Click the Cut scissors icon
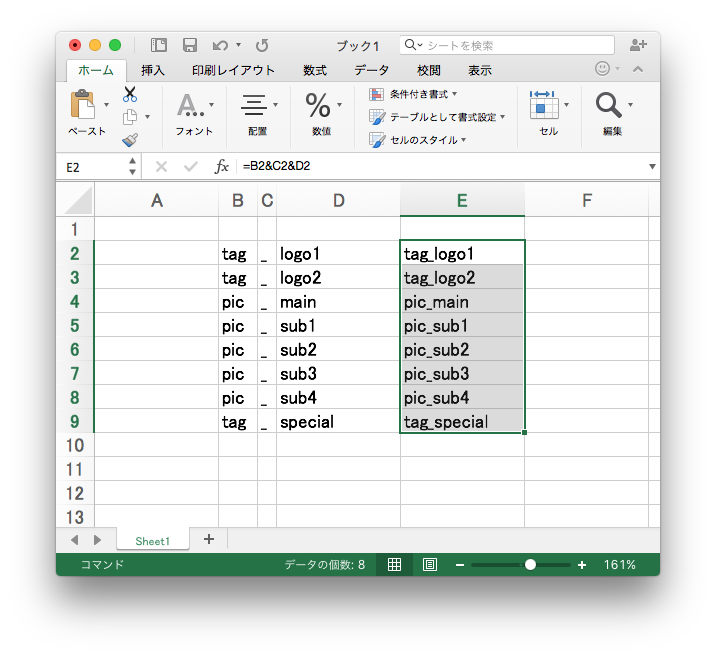The image size is (716, 656). pos(130,94)
